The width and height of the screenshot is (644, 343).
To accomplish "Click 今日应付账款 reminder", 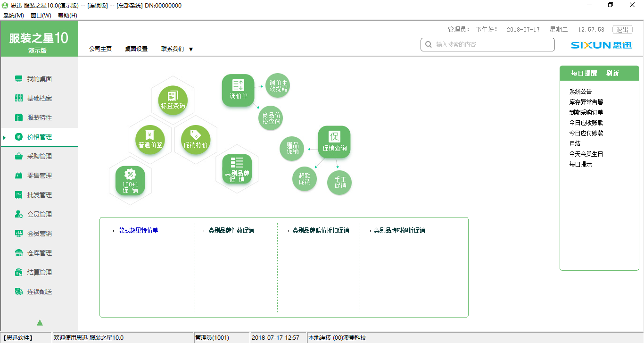I will point(586,133).
